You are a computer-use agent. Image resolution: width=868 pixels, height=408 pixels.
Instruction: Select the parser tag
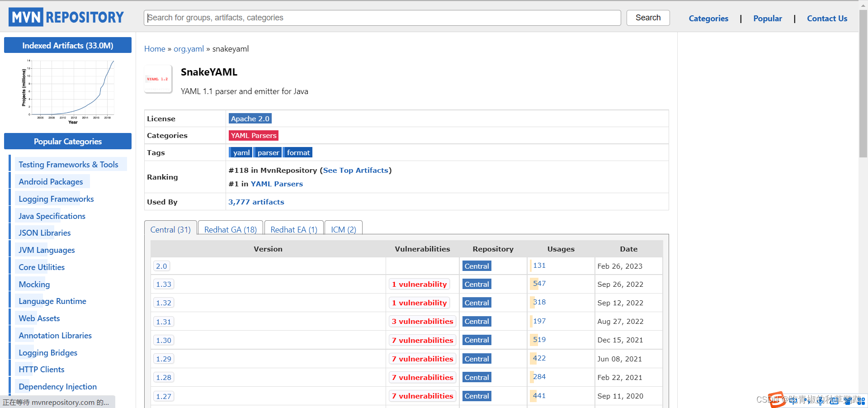[x=268, y=152]
